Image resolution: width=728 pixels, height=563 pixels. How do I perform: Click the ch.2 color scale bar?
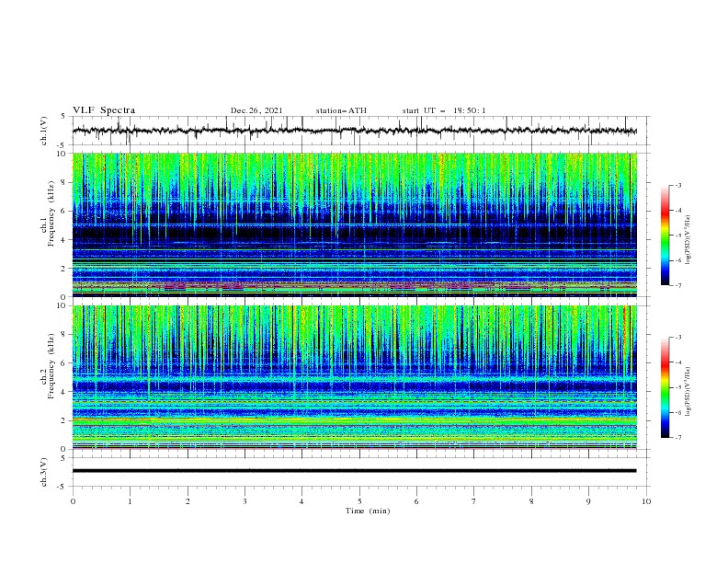tap(665, 387)
